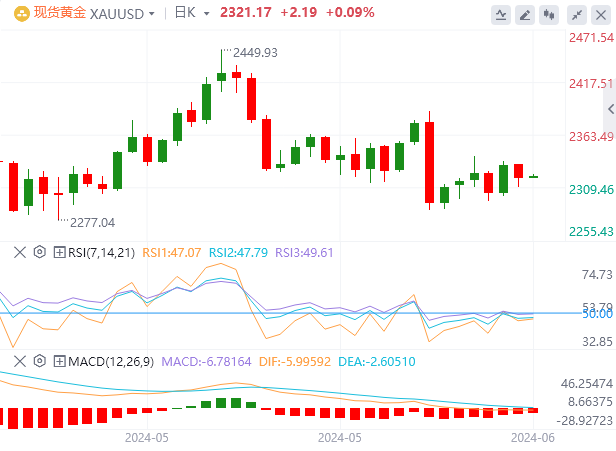The width and height of the screenshot is (616, 451).
Task: Remove the RSI indicator panel
Action: (19, 252)
